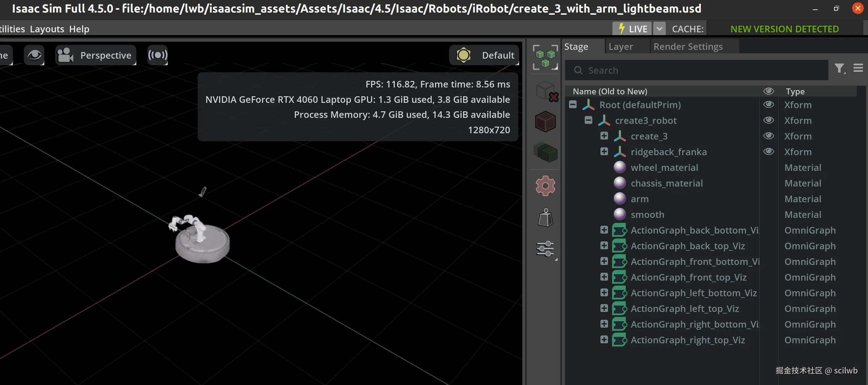Click the red physics gear icon

coord(545,185)
